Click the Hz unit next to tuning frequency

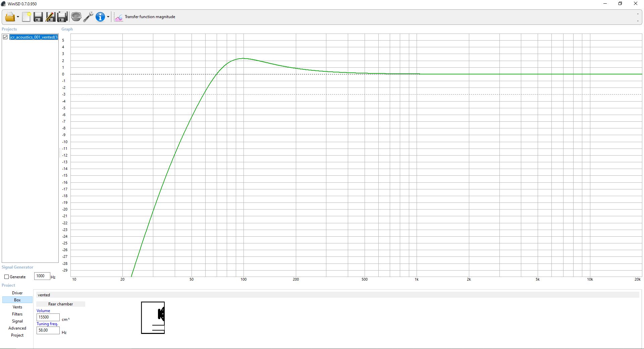pos(64,333)
